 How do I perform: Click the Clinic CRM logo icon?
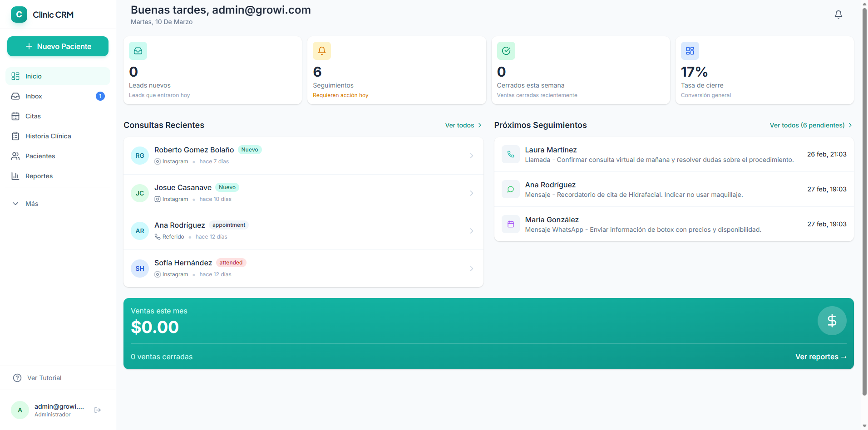(x=19, y=15)
